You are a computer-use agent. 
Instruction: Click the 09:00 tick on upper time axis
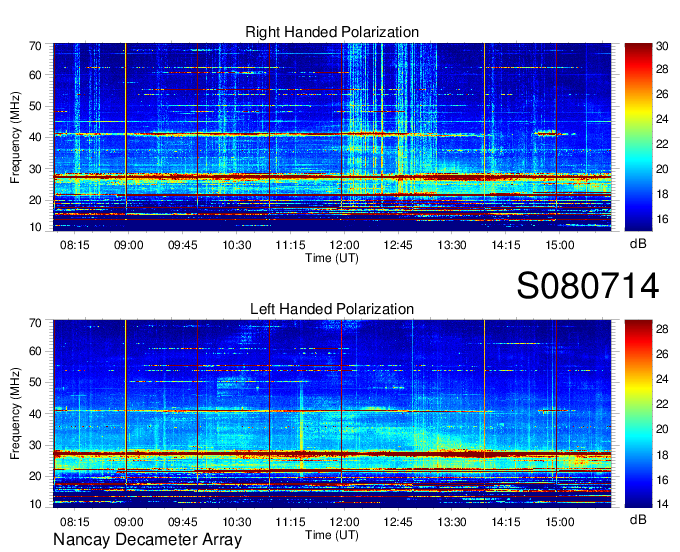(x=129, y=245)
